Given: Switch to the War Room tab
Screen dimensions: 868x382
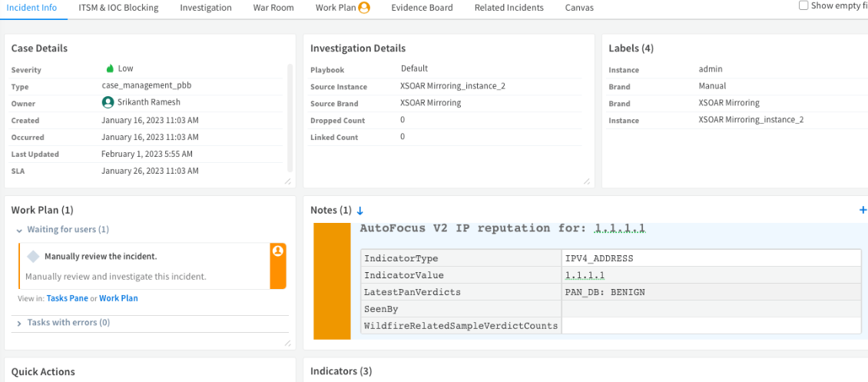Looking at the screenshot, I should point(273,8).
